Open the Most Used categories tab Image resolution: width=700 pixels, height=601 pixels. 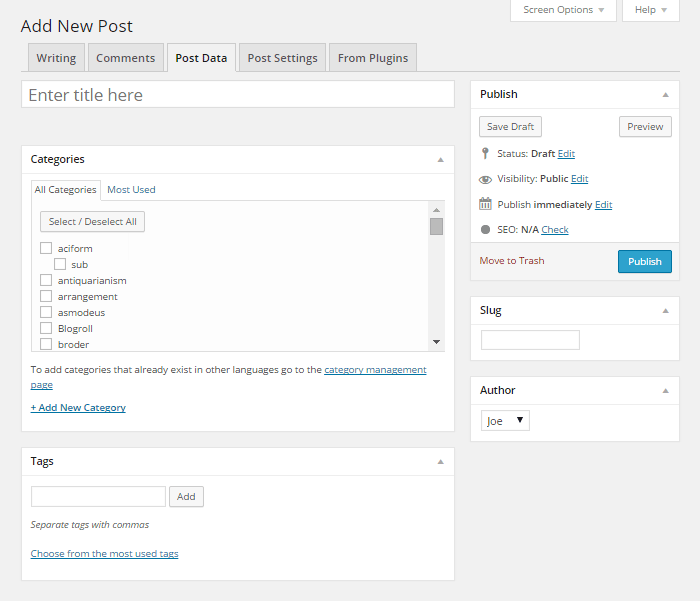(x=131, y=189)
